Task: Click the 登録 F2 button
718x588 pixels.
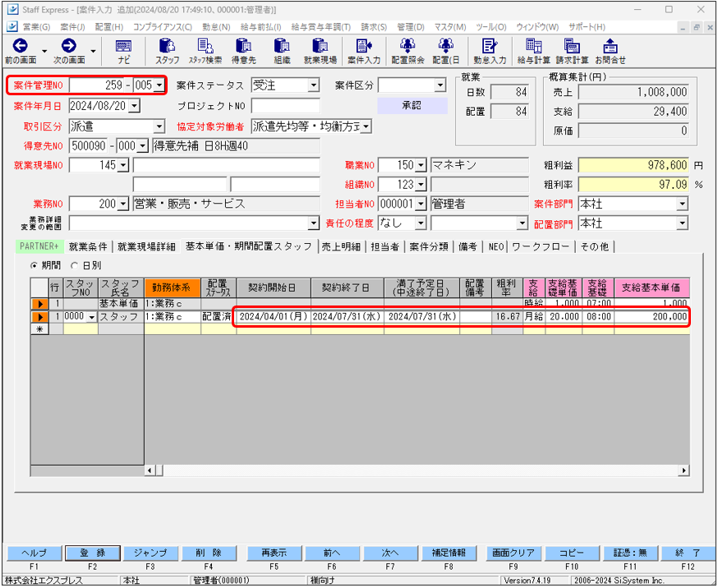Action: (93, 554)
